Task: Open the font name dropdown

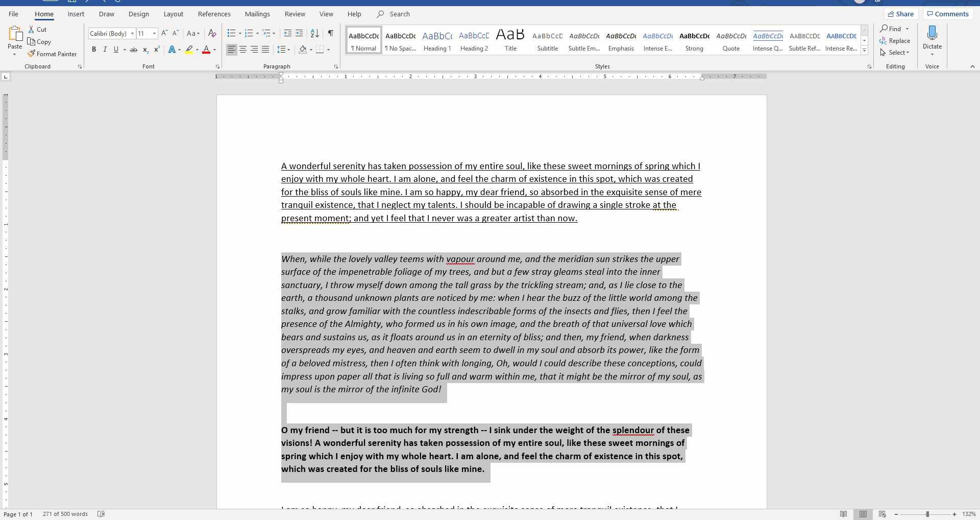Action: click(x=132, y=34)
